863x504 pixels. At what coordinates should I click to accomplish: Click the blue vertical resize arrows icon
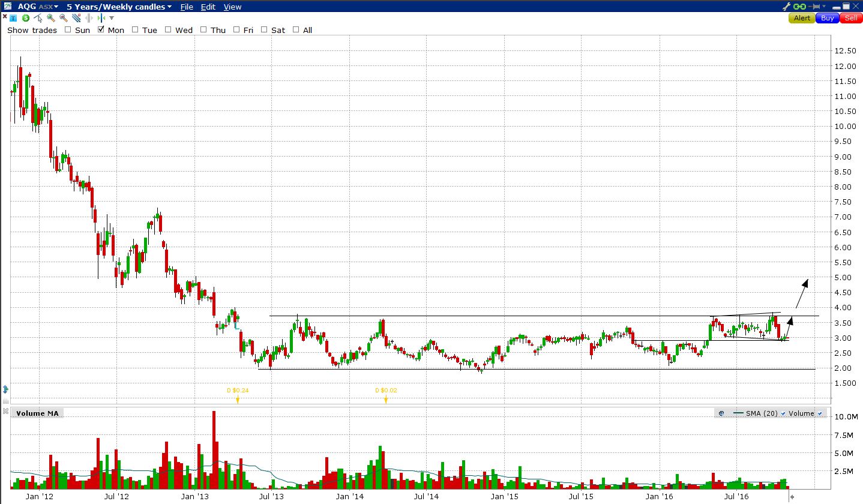coord(6,389)
